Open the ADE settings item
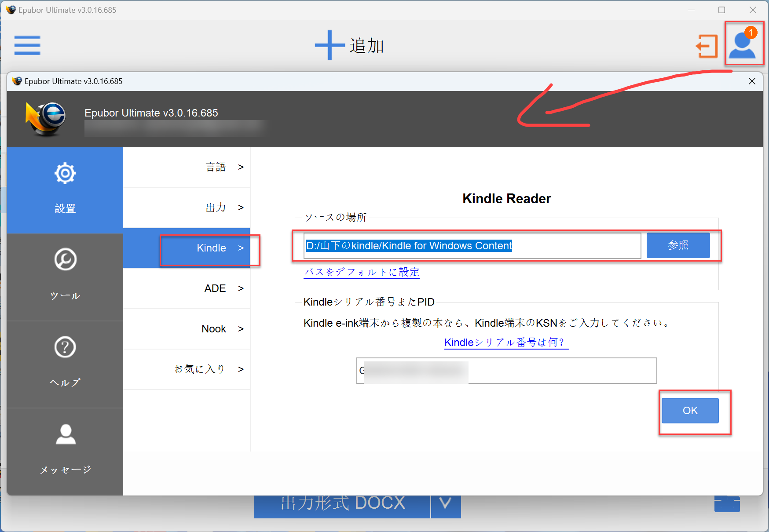 [x=187, y=288]
